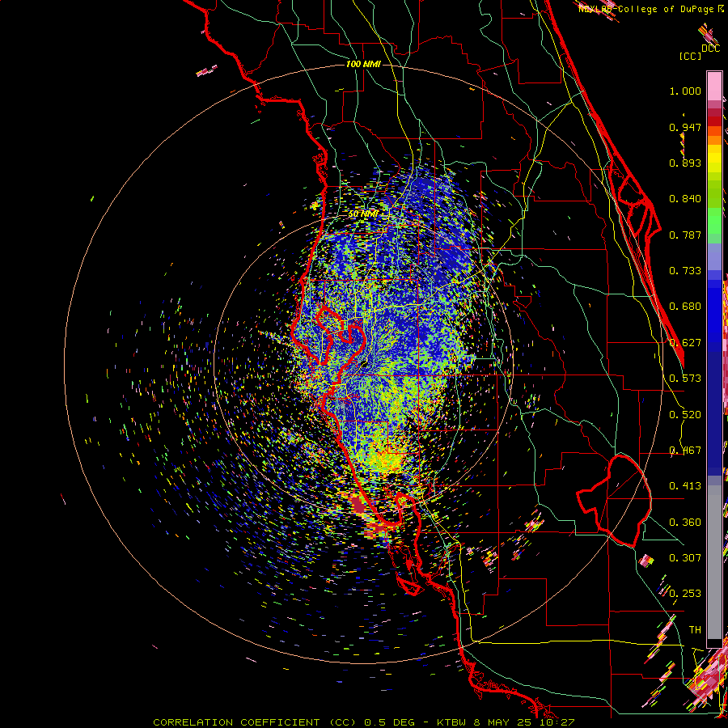
Task: Click the 50 NMI range ring label
Action: [x=363, y=214]
